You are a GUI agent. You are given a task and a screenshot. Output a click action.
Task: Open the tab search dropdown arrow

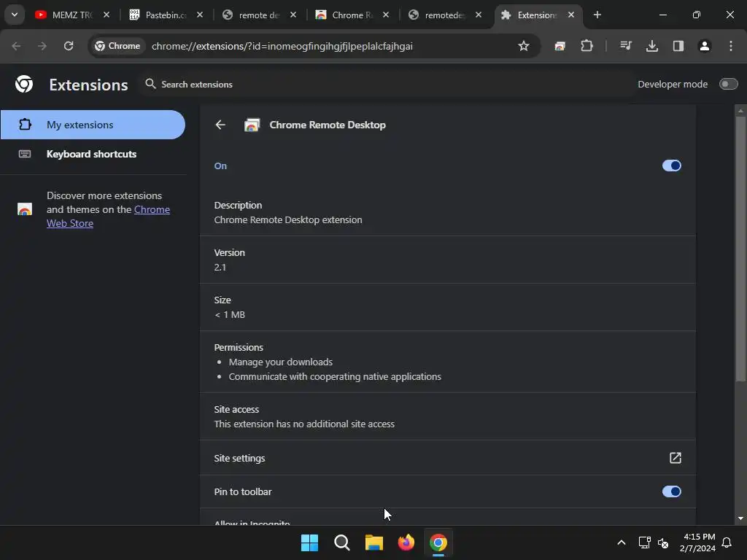pos(15,15)
